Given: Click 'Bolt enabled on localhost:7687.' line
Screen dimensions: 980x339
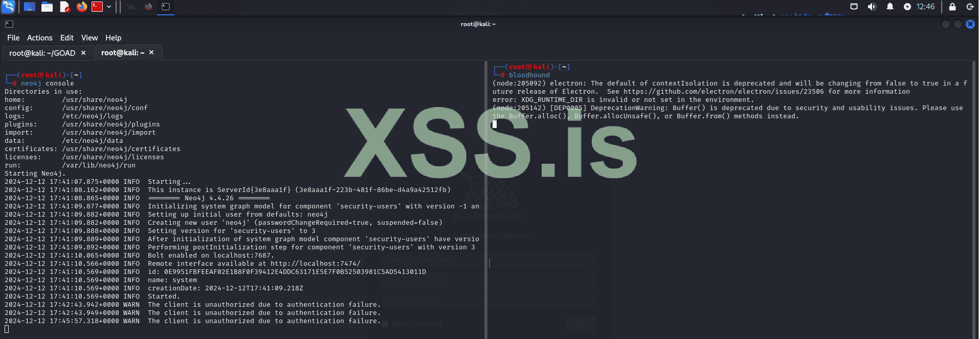Looking at the screenshot, I should pyautogui.click(x=211, y=256).
